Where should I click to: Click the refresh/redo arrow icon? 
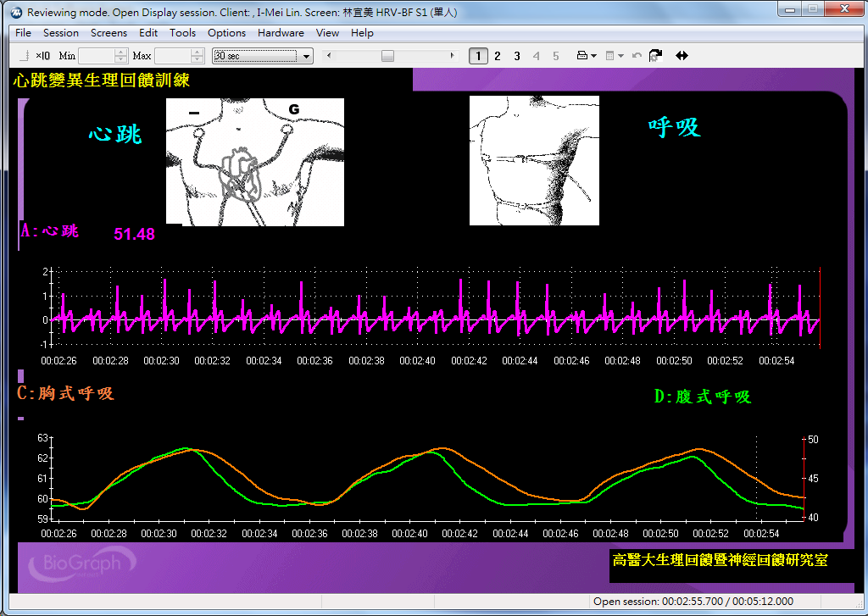coord(655,56)
